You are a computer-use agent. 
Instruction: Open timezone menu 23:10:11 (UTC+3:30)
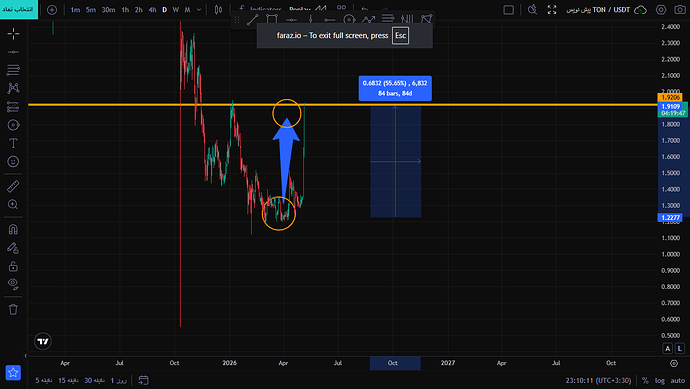coord(598,381)
